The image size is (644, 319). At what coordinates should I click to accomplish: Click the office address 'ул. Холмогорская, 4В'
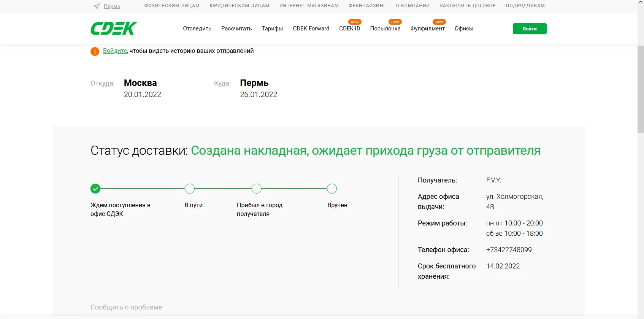pyautogui.click(x=515, y=202)
